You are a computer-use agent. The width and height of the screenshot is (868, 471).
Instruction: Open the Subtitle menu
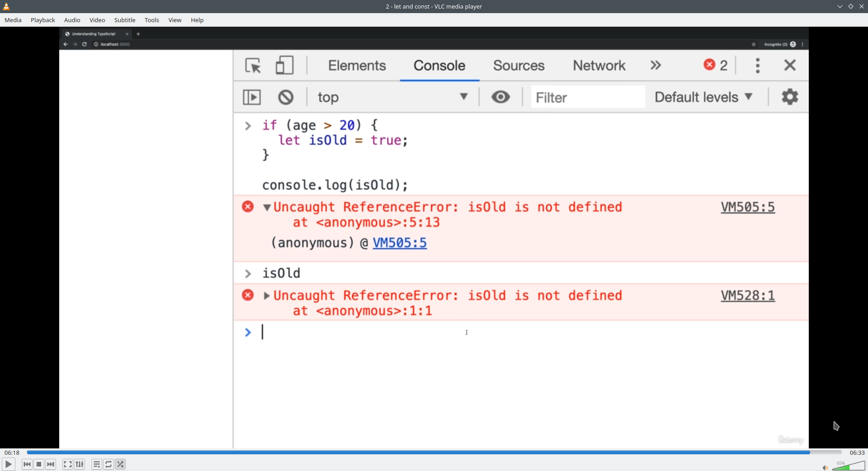pyautogui.click(x=125, y=20)
